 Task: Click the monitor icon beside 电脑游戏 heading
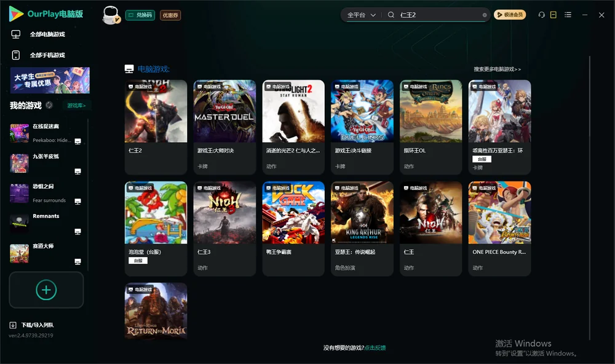click(x=129, y=69)
